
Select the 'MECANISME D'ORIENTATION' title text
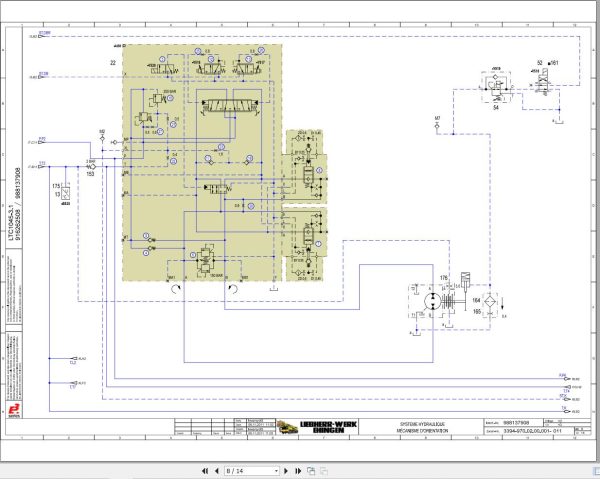point(422,431)
